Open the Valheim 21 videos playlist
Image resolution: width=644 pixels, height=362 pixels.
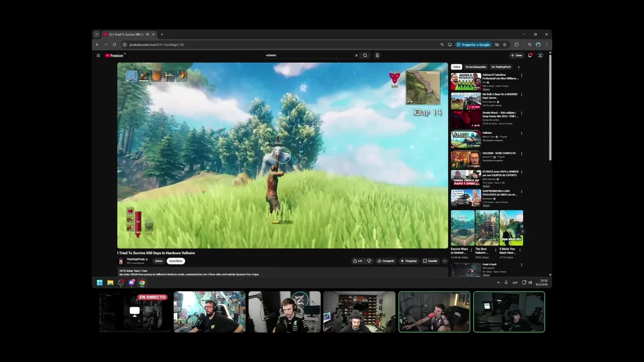pyautogui.click(x=466, y=140)
